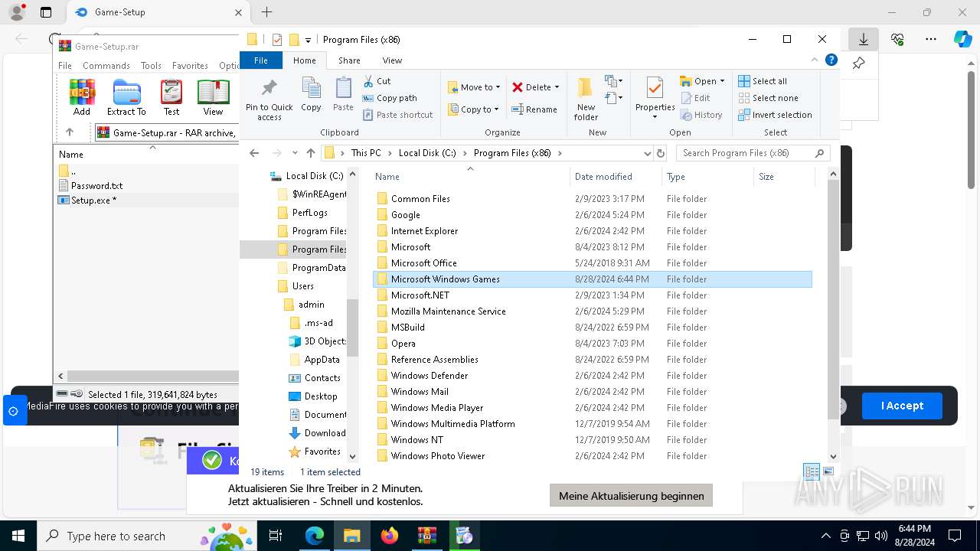980x551 pixels.
Task: Open Task View on taskbar
Action: point(276,536)
